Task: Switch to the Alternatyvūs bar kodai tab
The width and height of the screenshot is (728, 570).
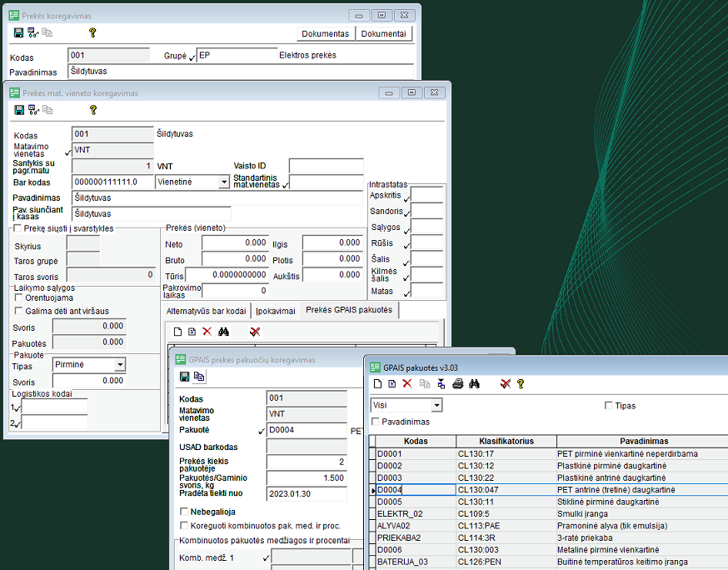Action: 206,311
